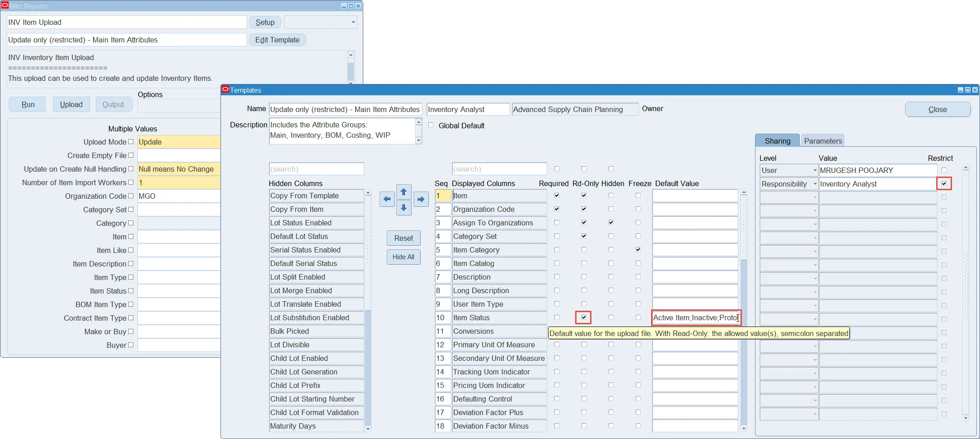Click the Hide All button

(x=403, y=257)
